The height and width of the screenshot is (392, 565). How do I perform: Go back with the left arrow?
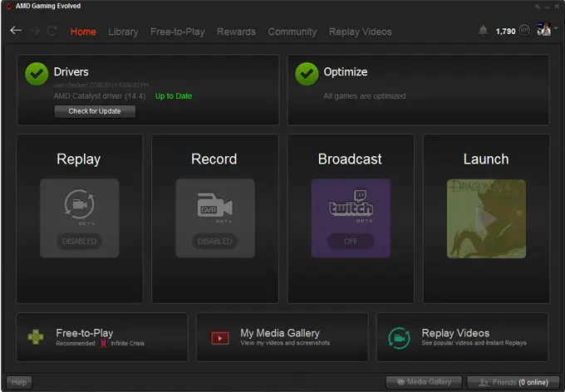click(16, 31)
